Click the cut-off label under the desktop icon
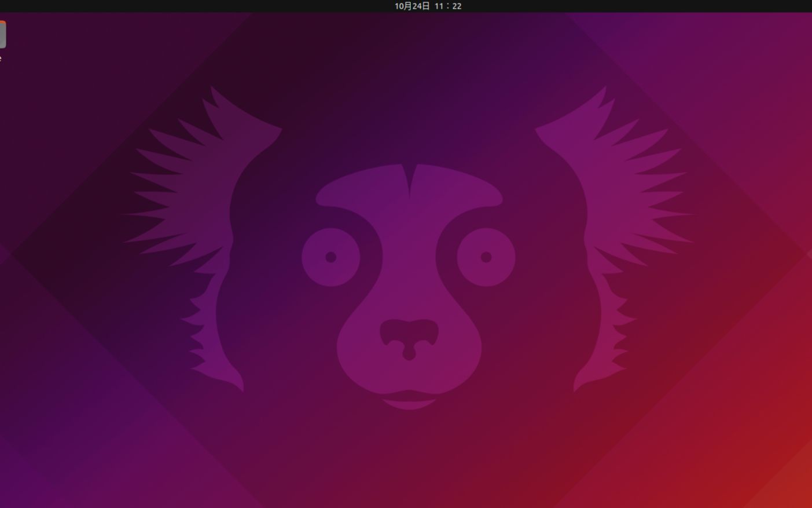 1,59
